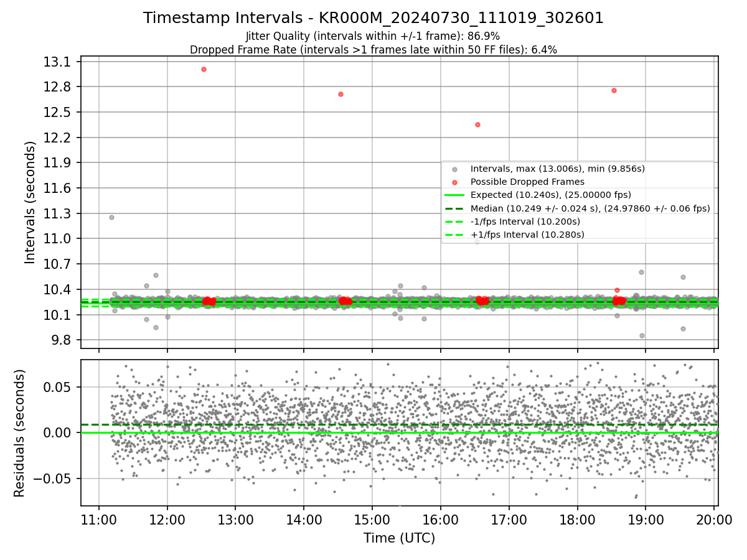Click the '10.1' y-axis tick label

click(59, 315)
